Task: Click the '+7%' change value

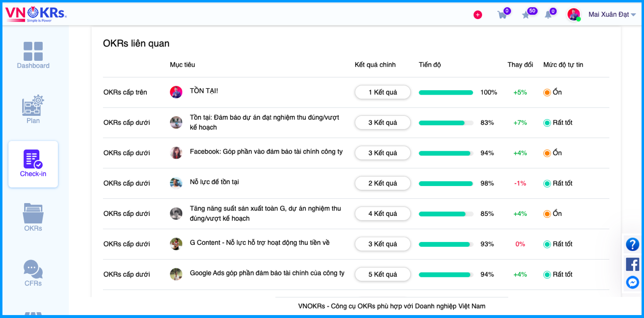Action: pyautogui.click(x=520, y=123)
